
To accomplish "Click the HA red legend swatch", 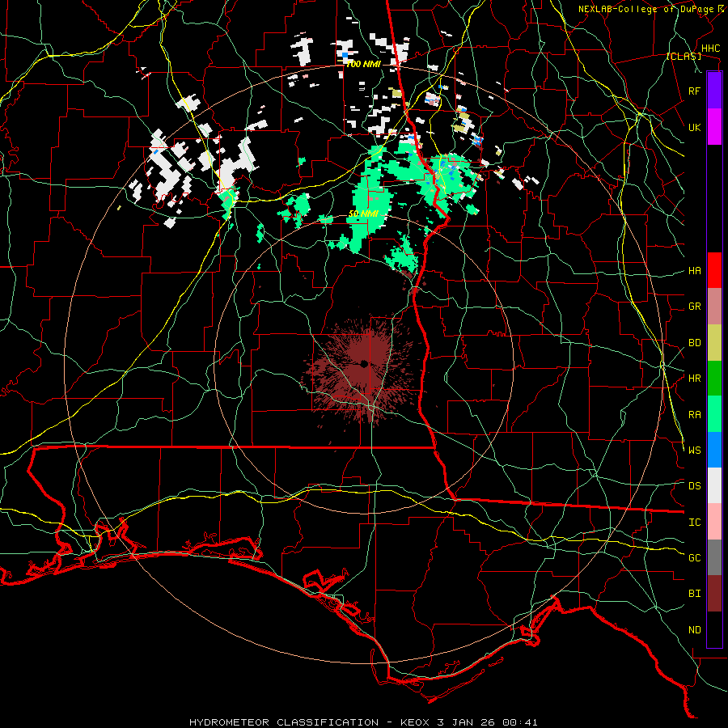I will (x=714, y=270).
